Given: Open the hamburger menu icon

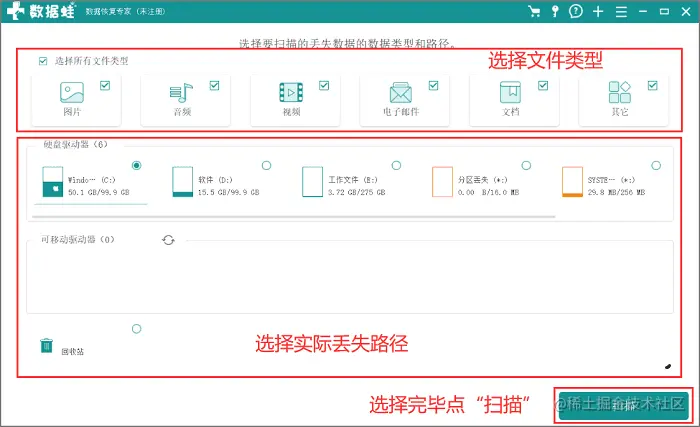Looking at the screenshot, I should tap(621, 12).
